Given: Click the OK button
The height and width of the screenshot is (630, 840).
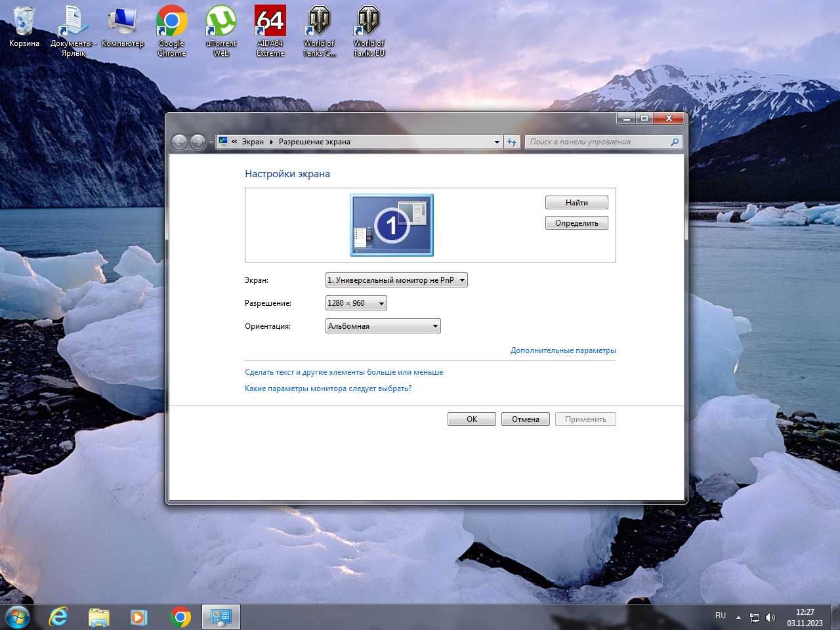Looking at the screenshot, I should click(472, 419).
